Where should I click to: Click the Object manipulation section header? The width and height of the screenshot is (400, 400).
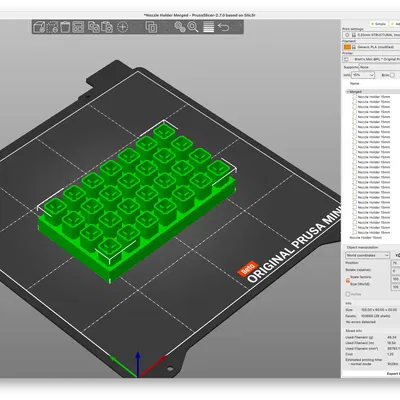coord(362,247)
